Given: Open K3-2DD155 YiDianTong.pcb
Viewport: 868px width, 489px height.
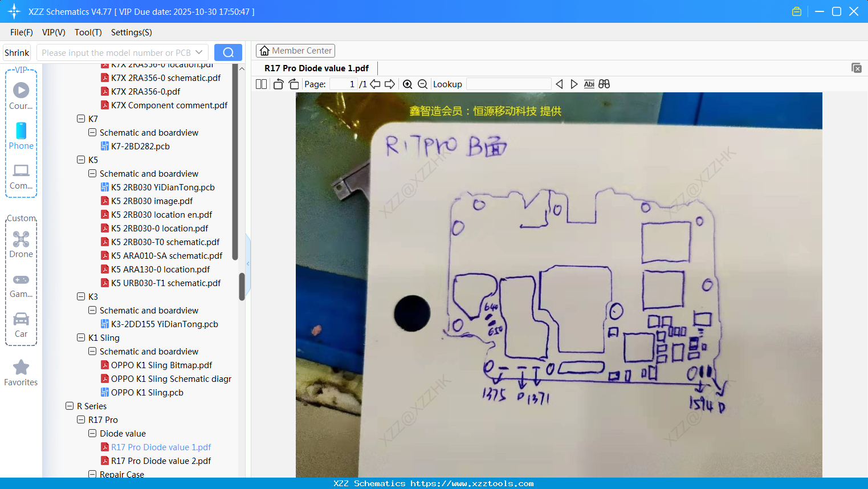Looking at the screenshot, I should [x=165, y=324].
